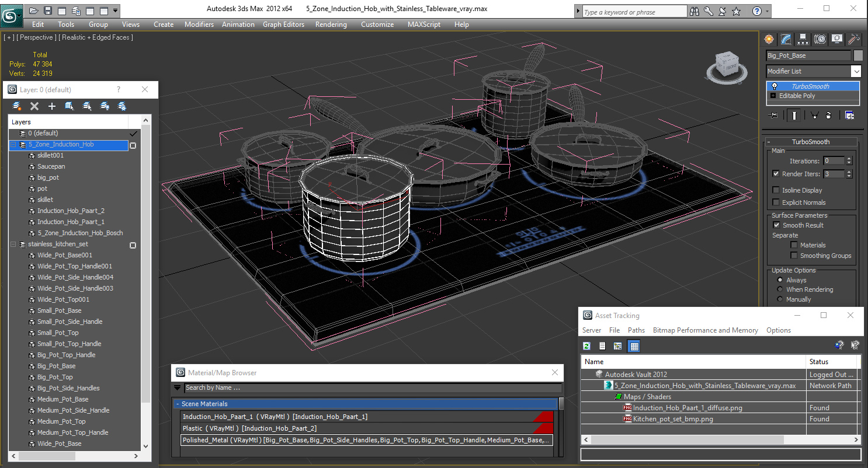Screen dimensions: 868x468
Task: Open the MAXScript menu
Action: coord(424,25)
